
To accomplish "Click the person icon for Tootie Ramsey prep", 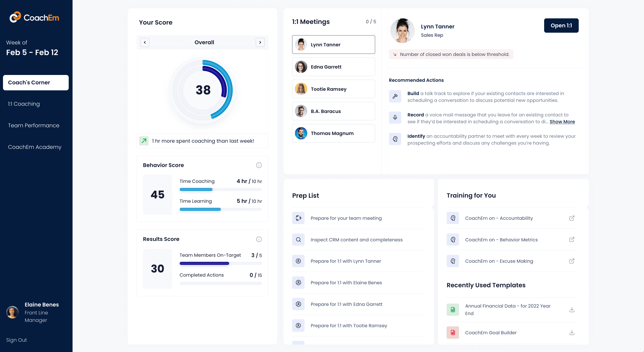I will click(x=298, y=326).
